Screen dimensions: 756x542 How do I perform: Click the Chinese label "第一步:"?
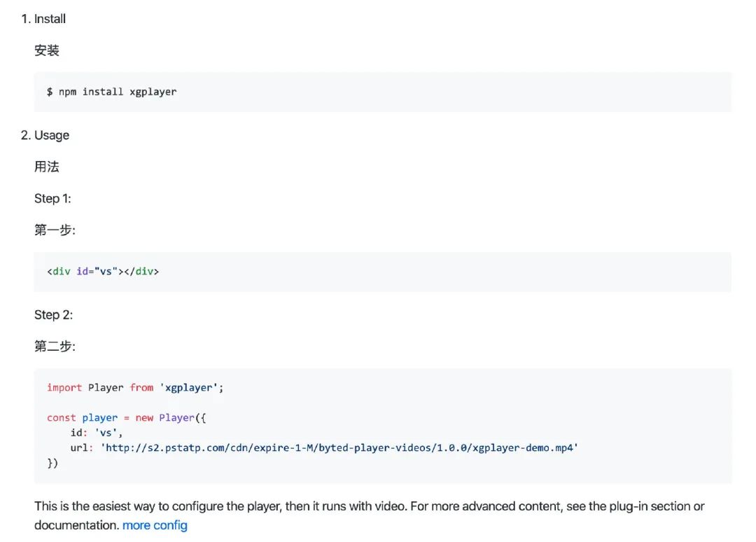[x=55, y=230]
